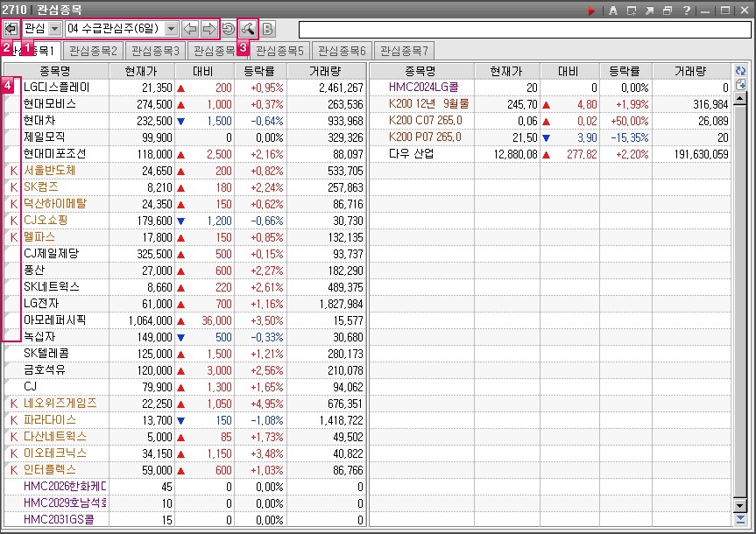Select 인터플렉스 stock name

click(50, 470)
